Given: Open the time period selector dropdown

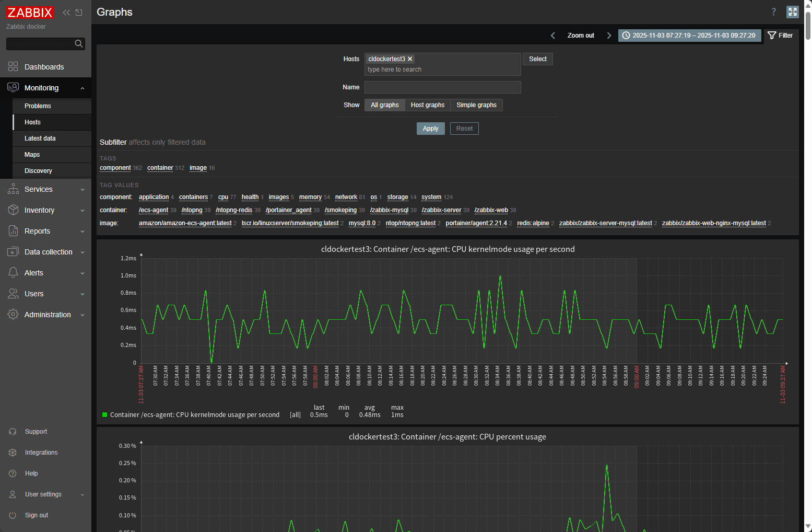Looking at the screenshot, I should (689, 35).
